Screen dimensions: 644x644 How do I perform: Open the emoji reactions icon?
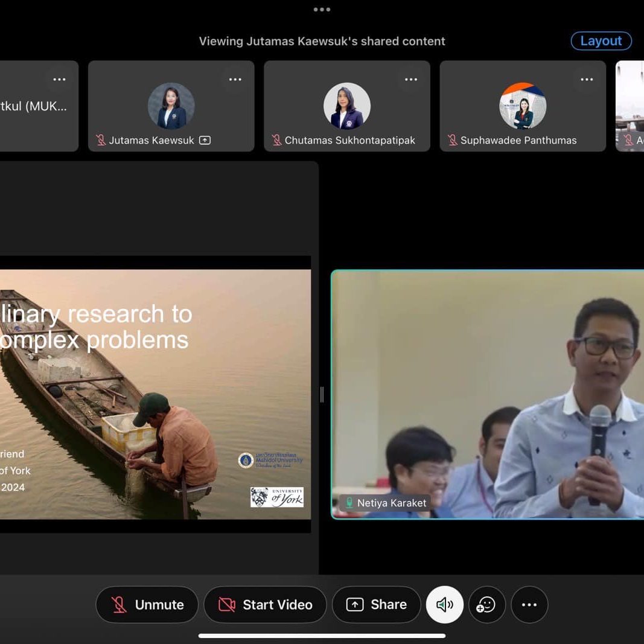tap(486, 604)
